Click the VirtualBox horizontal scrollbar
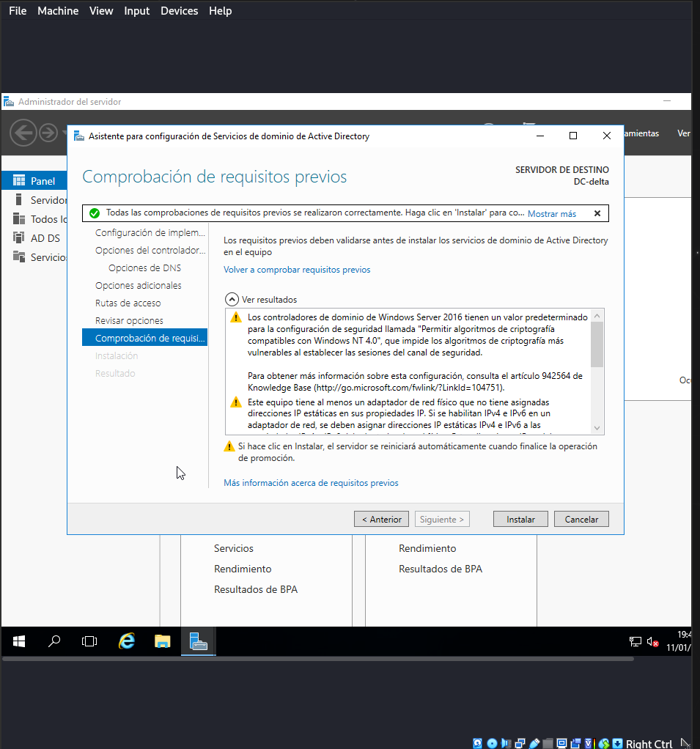The height and width of the screenshot is (749, 700). pyautogui.click(x=317, y=659)
